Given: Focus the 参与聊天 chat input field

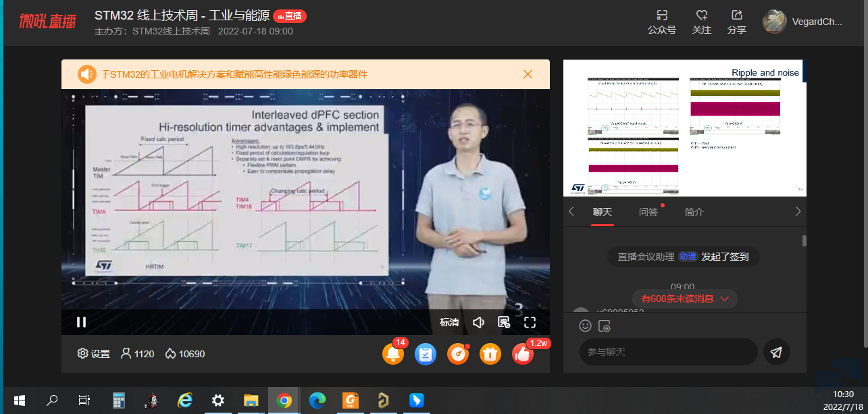Looking at the screenshot, I should (669, 352).
